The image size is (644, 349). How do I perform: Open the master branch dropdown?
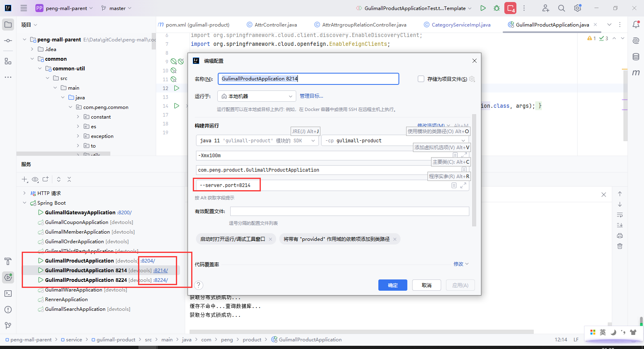116,8
